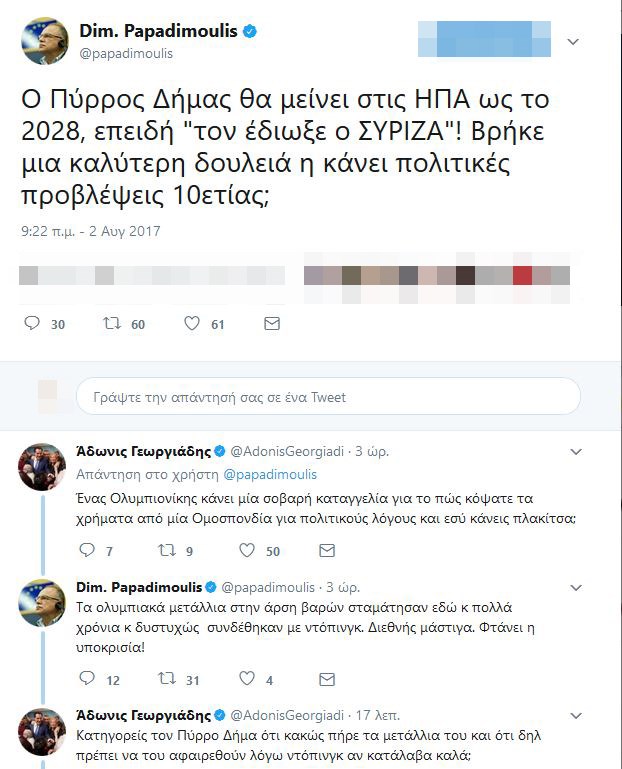This screenshot has height=769, width=622.
Task: Retweet Papadimoulis's reply with 31 retweets
Action: pos(167,680)
